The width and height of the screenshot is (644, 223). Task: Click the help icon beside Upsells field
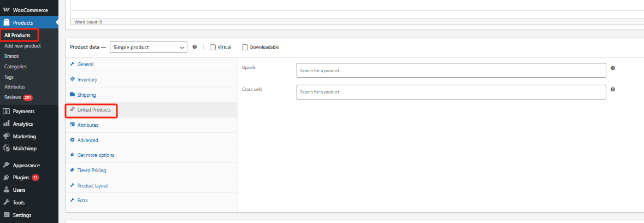tap(613, 68)
